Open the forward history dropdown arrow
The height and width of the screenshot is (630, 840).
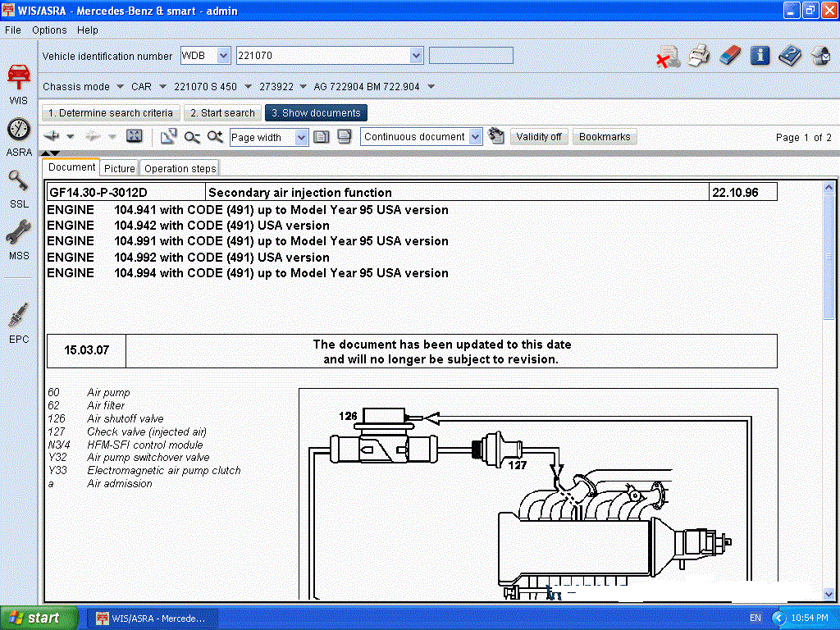(112, 137)
